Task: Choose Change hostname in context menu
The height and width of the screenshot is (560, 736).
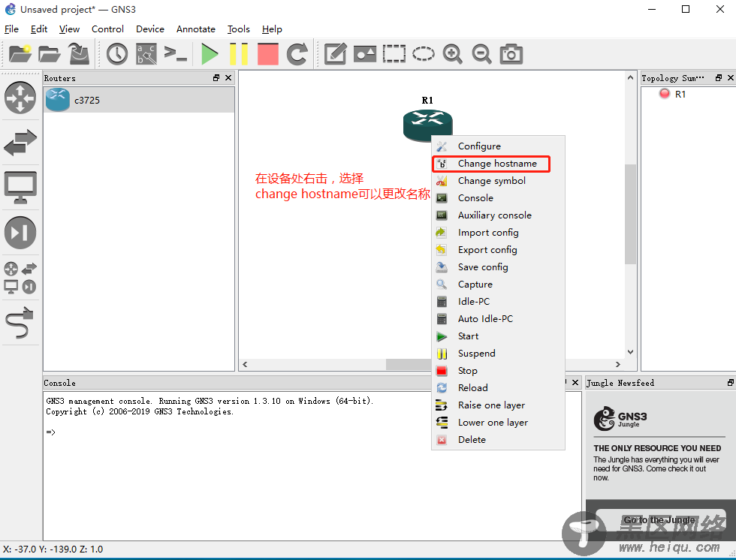Action: 498,163
